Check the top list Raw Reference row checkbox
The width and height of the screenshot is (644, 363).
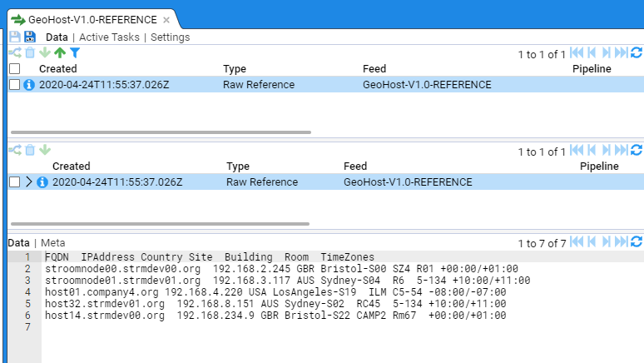pyautogui.click(x=14, y=85)
